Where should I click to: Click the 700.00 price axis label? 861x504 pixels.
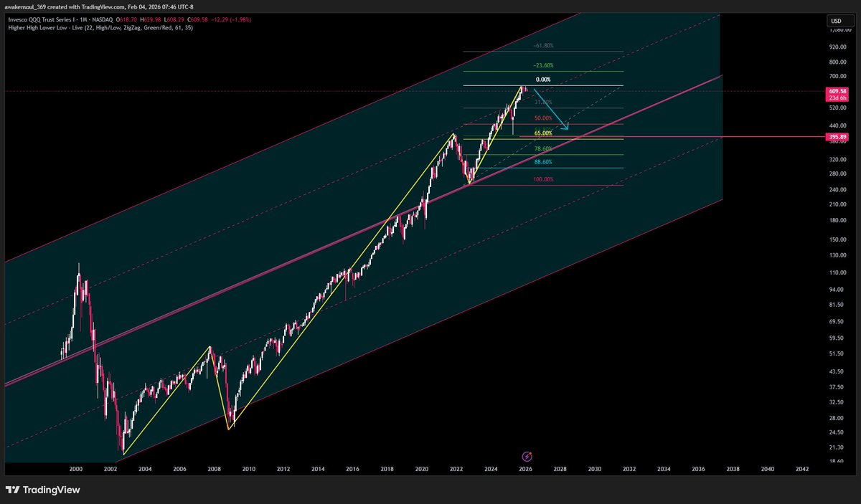coord(838,76)
